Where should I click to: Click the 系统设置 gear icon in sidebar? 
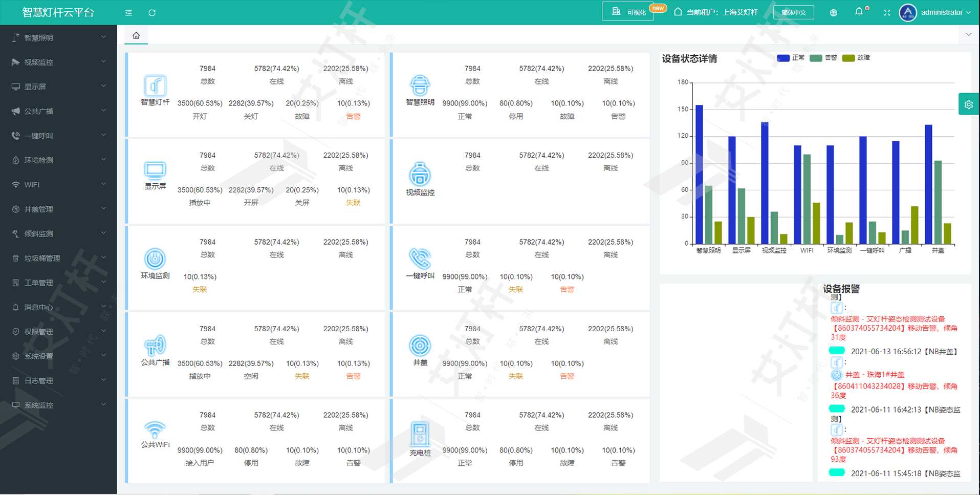point(16,356)
